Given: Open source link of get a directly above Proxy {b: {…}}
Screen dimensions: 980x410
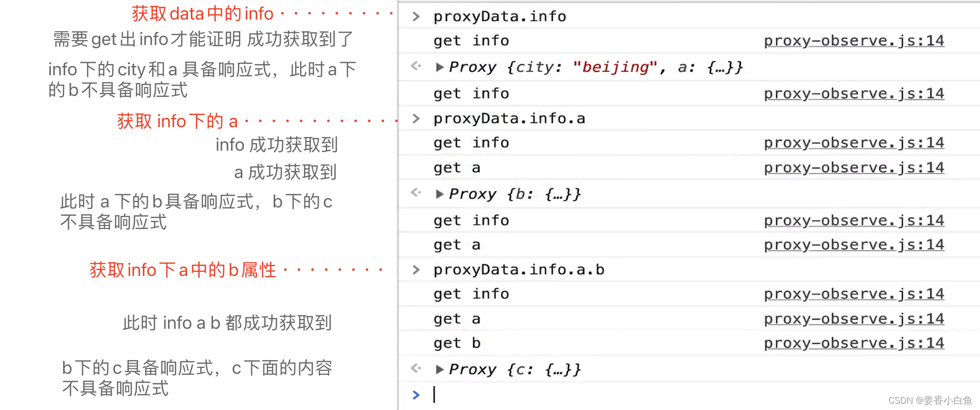Looking at the screenshot, I should pos(854,168).
